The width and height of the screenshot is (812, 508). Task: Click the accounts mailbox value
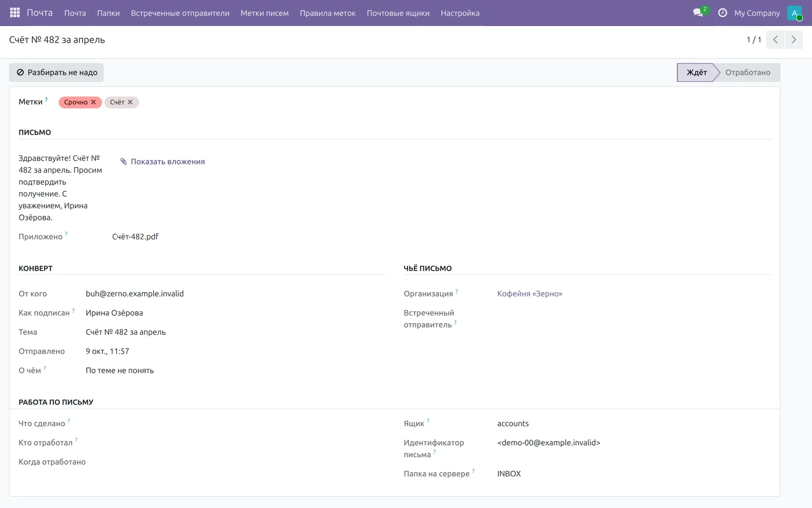coord(513,424)
